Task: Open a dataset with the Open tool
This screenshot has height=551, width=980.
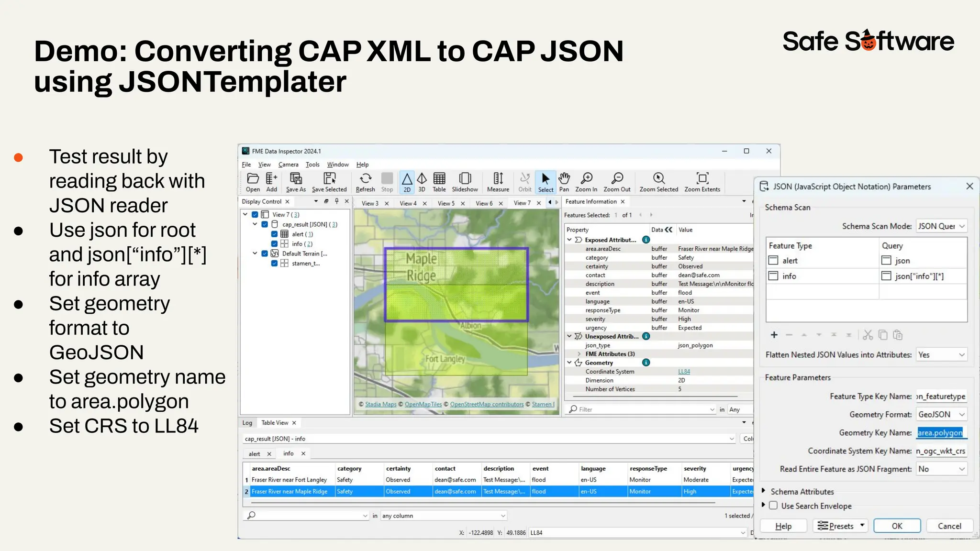Action: (x=253, y=182)
